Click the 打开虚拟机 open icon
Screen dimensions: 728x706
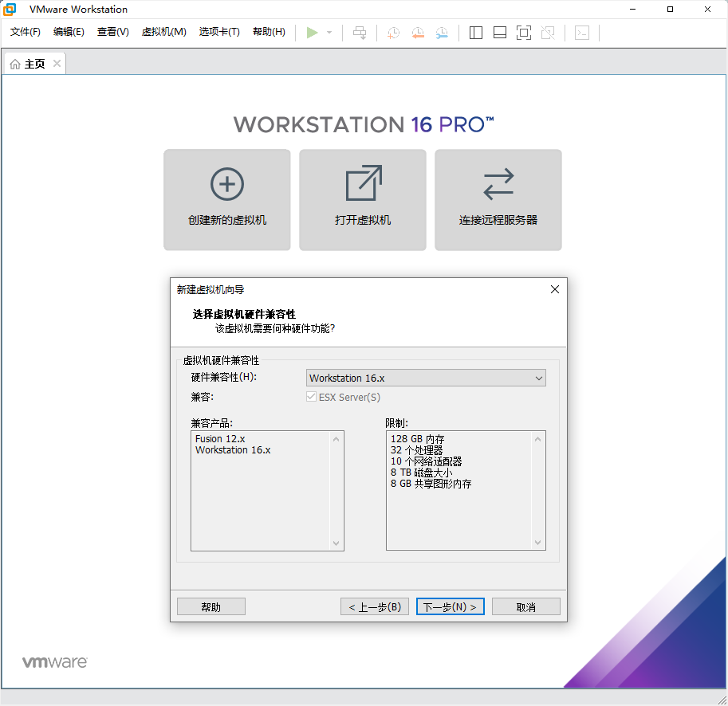(x=364, y=182)
